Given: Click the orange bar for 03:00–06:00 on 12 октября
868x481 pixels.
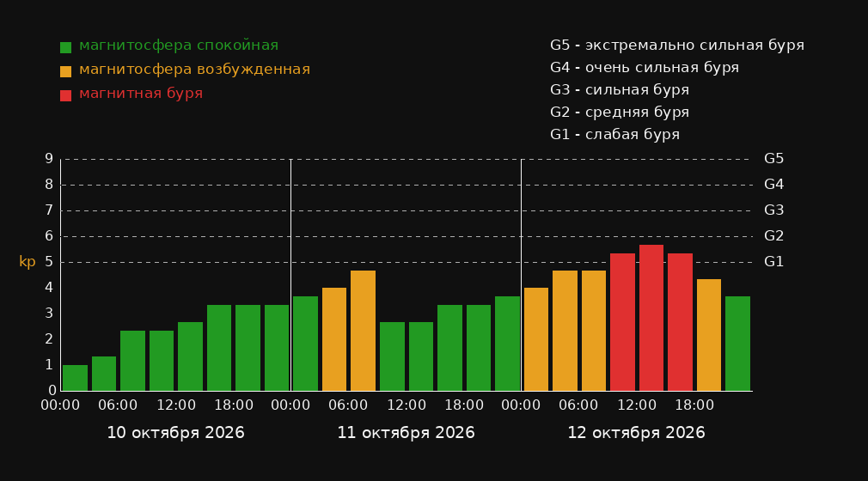Looking at the screenshot, I should [x=565, y=331].
